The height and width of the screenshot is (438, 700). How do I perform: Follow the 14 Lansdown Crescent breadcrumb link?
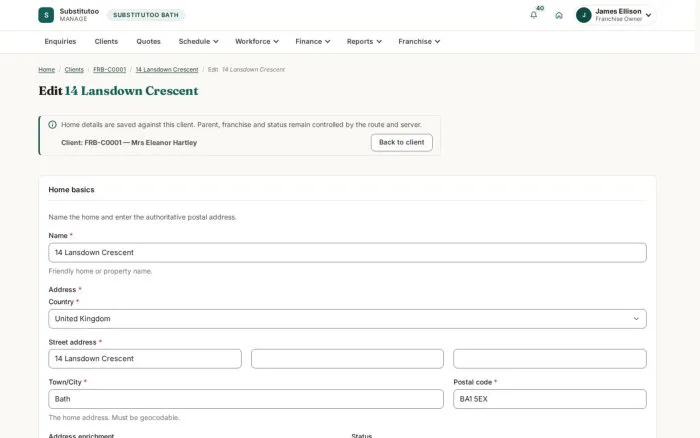[167, 70]
